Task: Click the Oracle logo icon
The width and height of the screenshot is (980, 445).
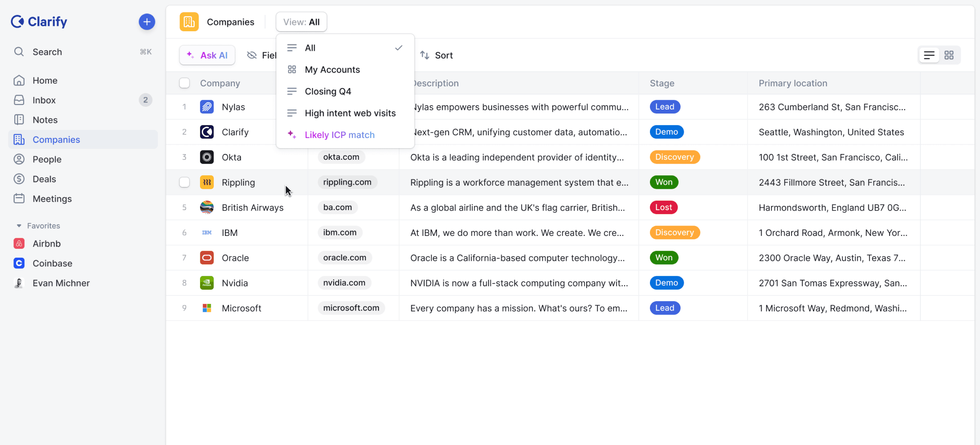Action: click(x=207, y=258)
